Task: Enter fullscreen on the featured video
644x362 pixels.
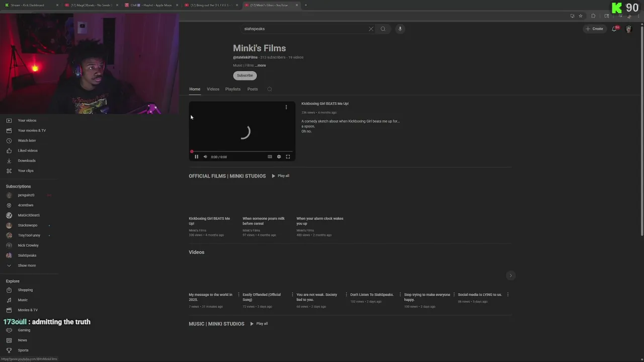Action: click(x=288, y=157)
